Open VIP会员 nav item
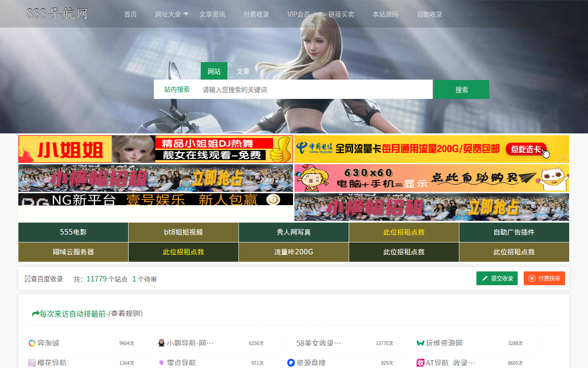588x368 pixels. pyautogui.click(x=299, y=14)
